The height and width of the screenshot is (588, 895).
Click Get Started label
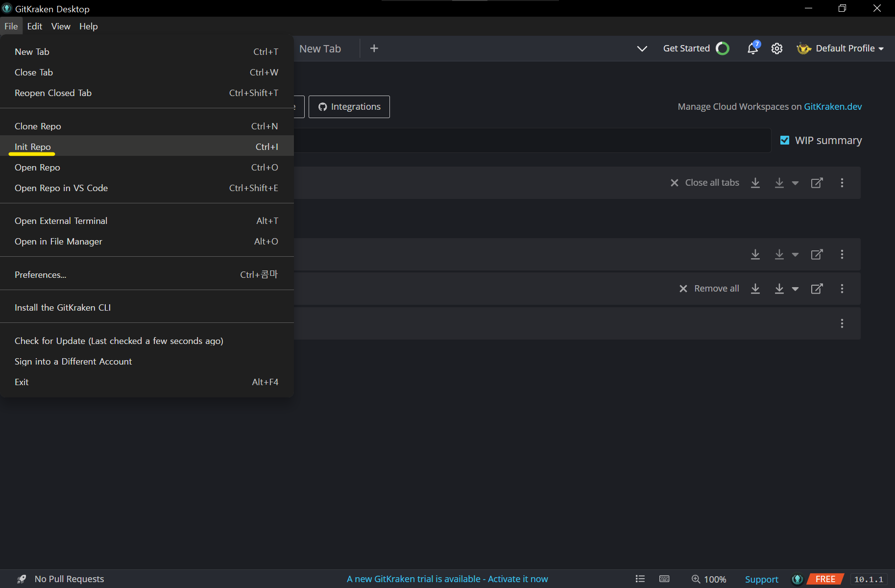pos(686,49)
